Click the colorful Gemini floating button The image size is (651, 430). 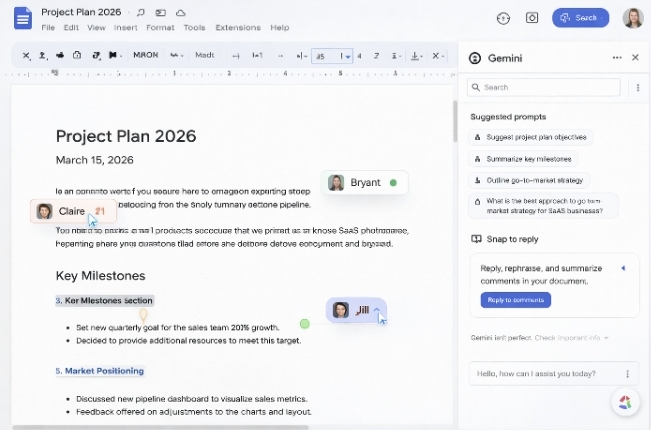[625, 402]
